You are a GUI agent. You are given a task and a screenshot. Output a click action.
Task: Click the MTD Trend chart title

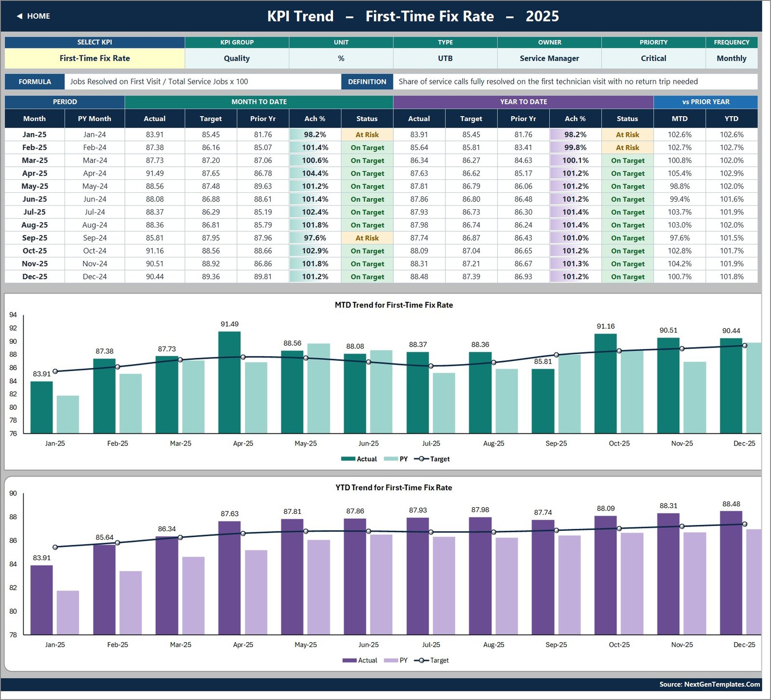394,305
